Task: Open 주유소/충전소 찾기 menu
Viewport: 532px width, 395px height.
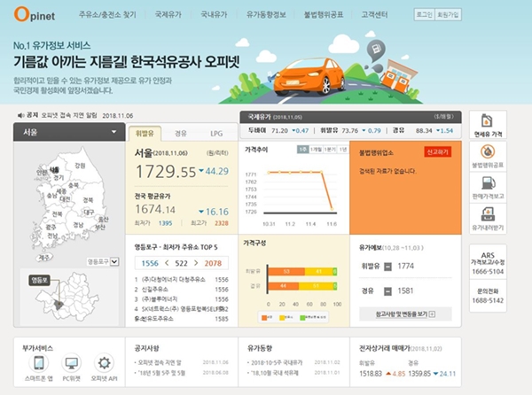Action: click(107, 14)
